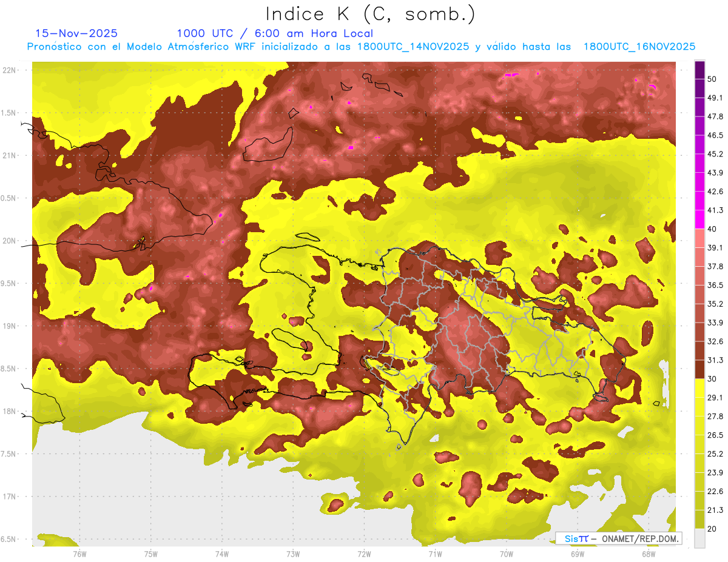Click the olive swatch between 20 and 21.3

(699, 519)
